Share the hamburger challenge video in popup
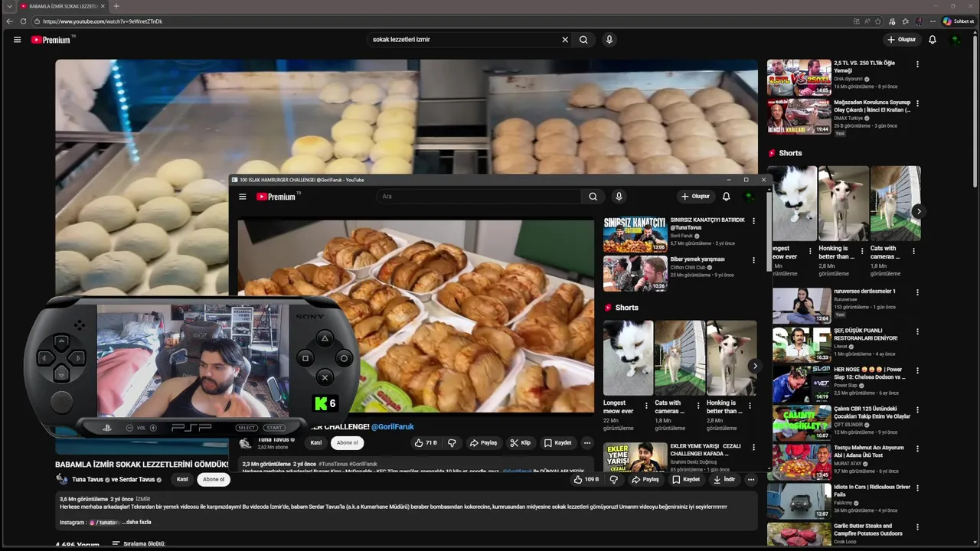This screenshot has width=980, height=551. tap(483, 443)
